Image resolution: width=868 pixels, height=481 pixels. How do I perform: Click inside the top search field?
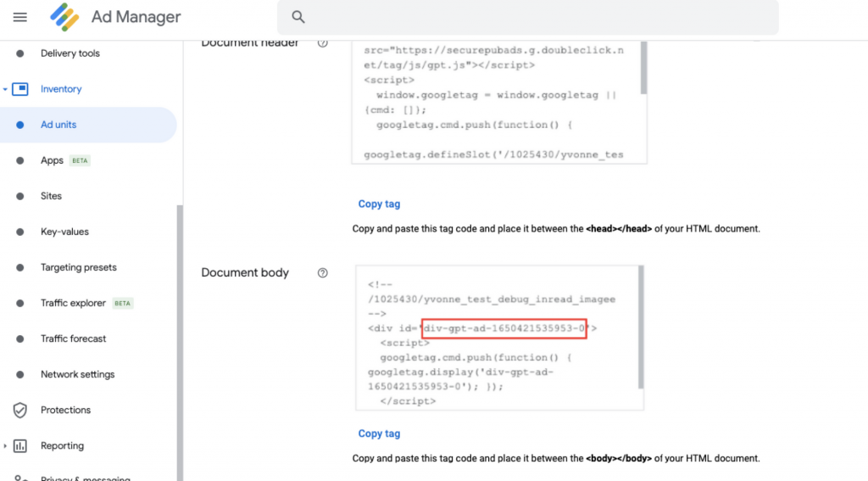[527, 17]
